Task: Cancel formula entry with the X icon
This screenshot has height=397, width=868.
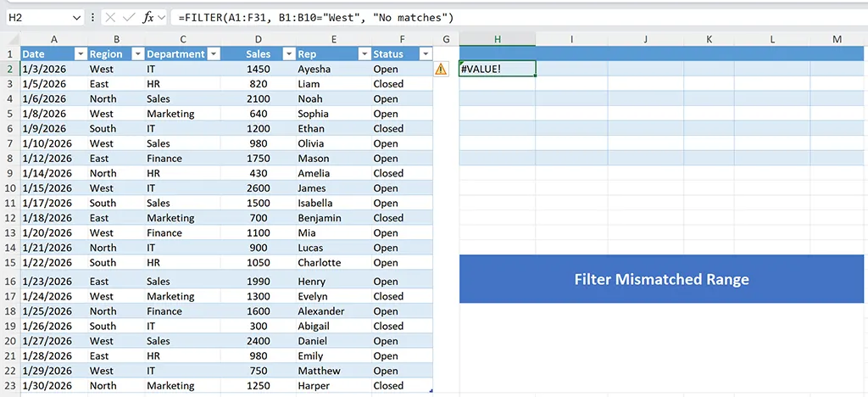Action: [x=110, y=18]
